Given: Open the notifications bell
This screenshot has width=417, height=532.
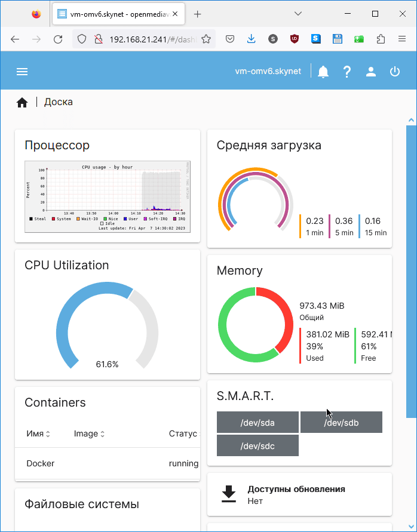Looking at the screenshot, I should [x=323, y=72].
